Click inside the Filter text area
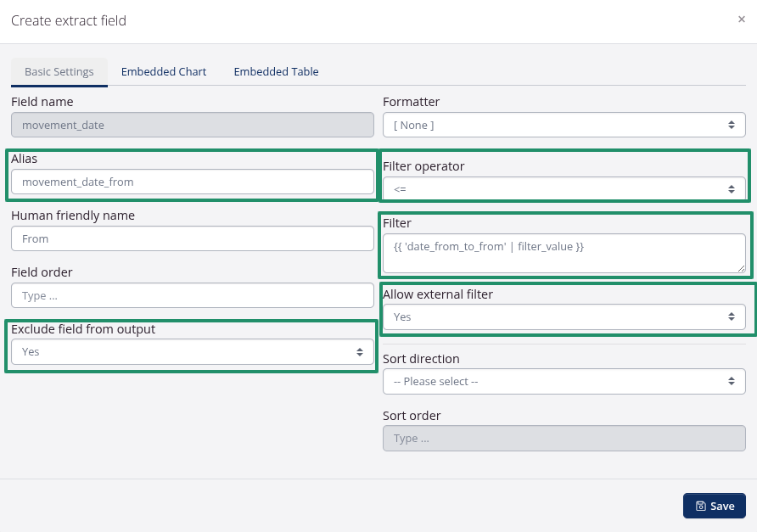Viewport: 757px width, 532px height. point(564,253)
